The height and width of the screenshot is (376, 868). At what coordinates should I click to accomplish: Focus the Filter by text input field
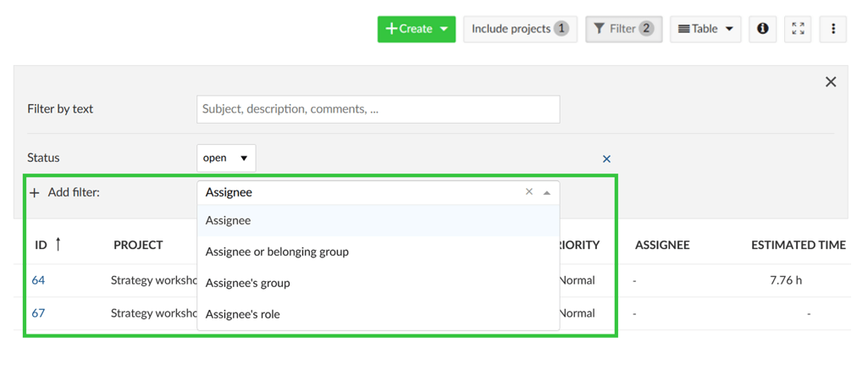point(378,109)
